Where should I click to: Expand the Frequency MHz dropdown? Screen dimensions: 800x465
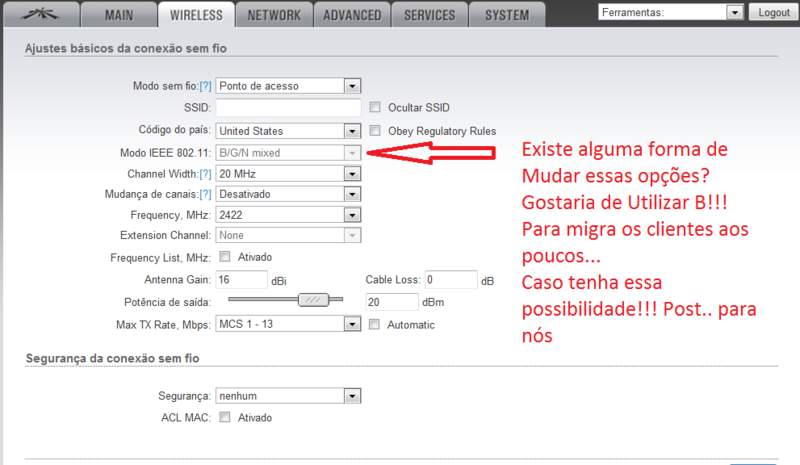(x=288, y=215)
